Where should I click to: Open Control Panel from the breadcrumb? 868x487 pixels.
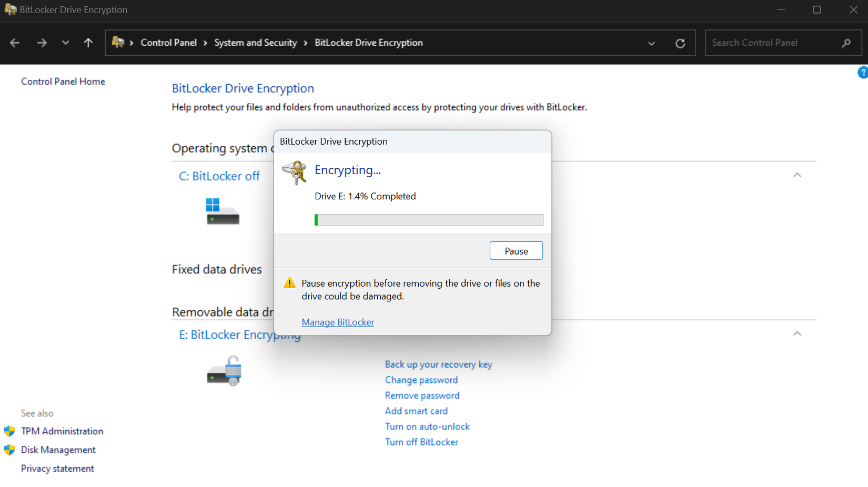point(168,43)
